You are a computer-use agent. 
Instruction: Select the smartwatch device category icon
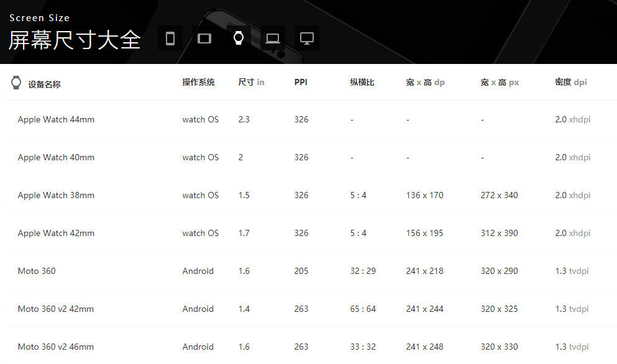(238, 39)
